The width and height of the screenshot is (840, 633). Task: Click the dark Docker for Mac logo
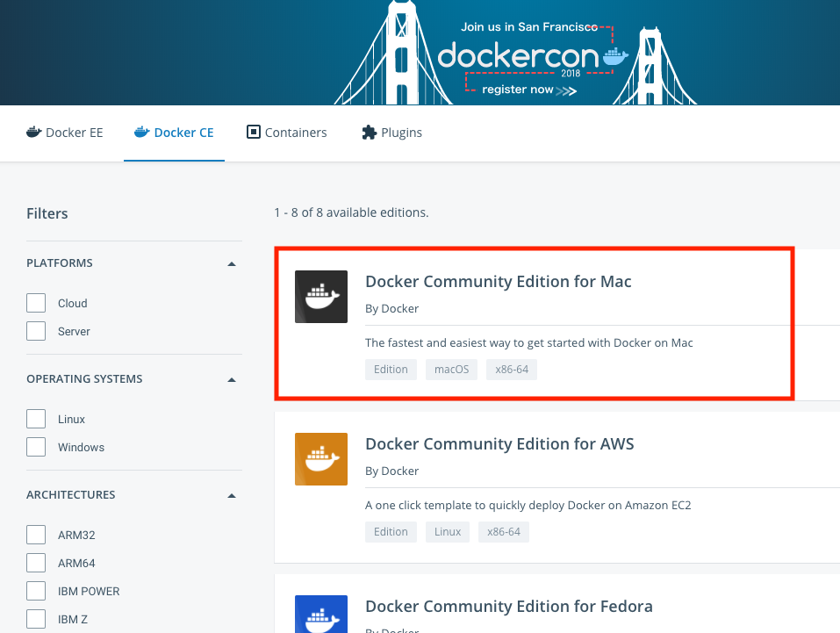point(321,297)
